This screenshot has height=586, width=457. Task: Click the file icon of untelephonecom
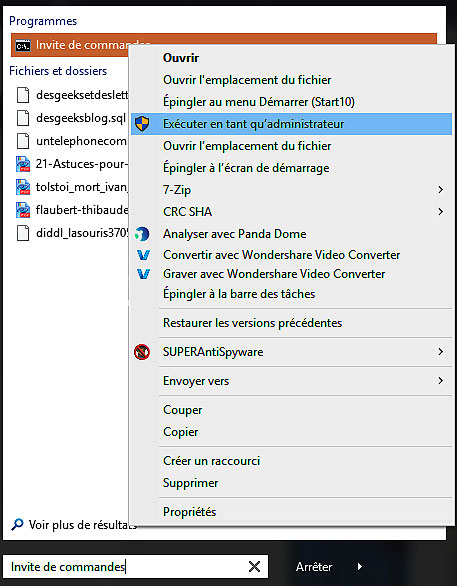23,141
